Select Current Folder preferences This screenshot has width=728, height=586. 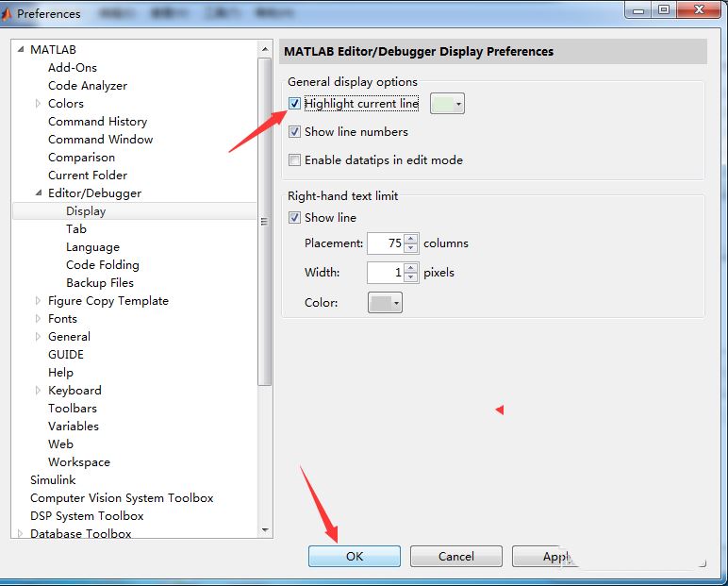[88, 176]
